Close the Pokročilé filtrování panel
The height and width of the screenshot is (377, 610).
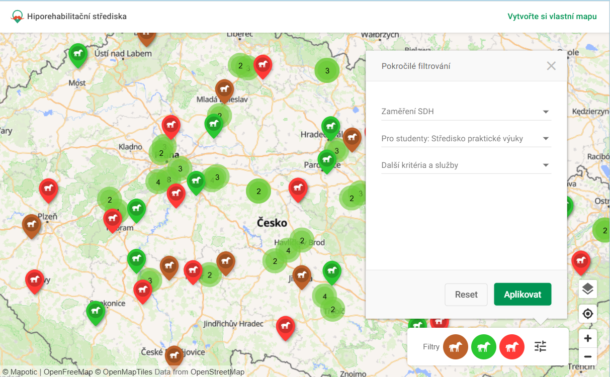pos(551,66)
